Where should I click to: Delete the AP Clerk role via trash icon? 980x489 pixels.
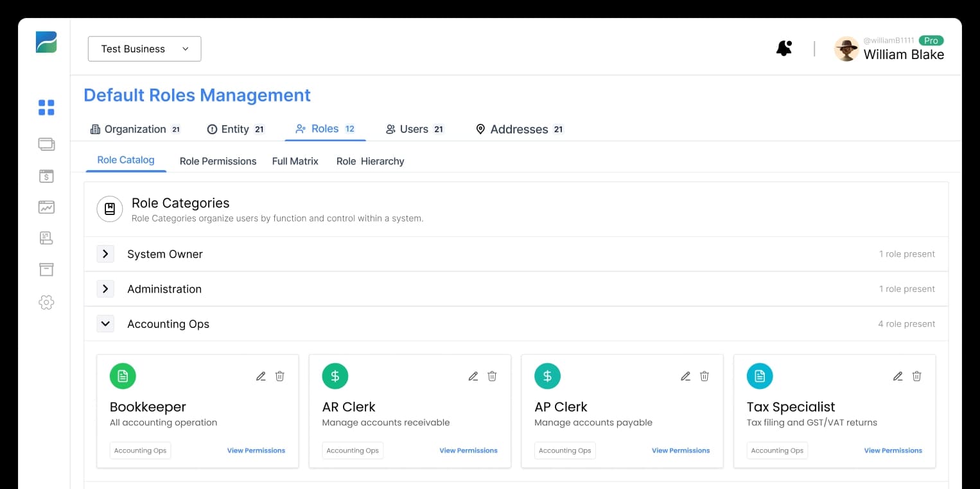[704, 376]
